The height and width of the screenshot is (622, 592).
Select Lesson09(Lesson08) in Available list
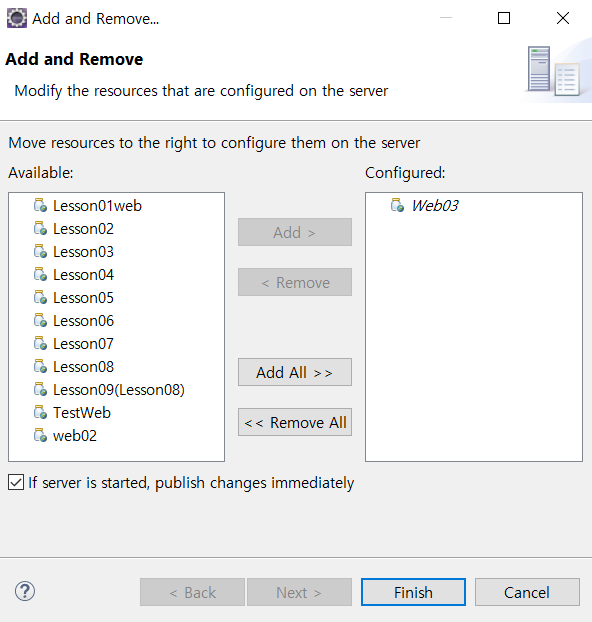click(x=119, y=390)
